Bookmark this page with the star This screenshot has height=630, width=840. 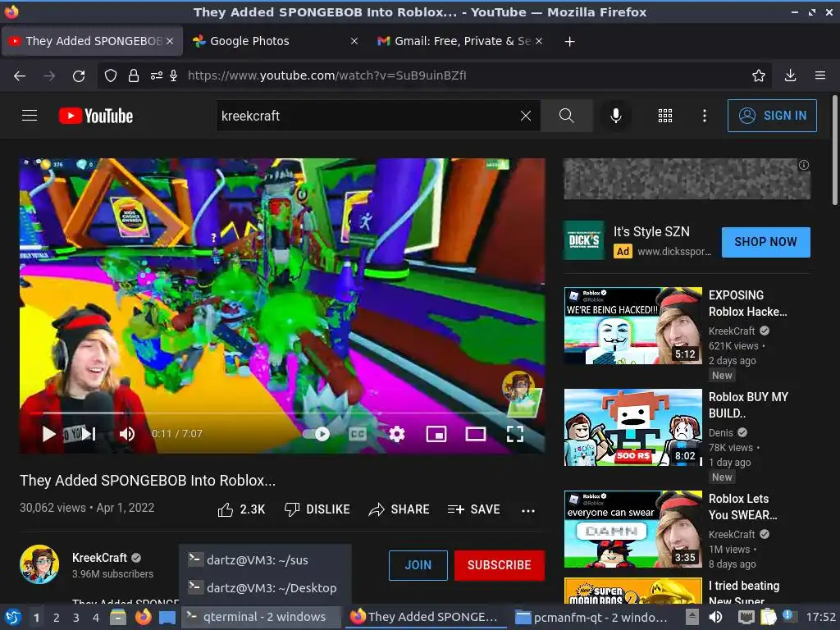(x=759, y=75)
